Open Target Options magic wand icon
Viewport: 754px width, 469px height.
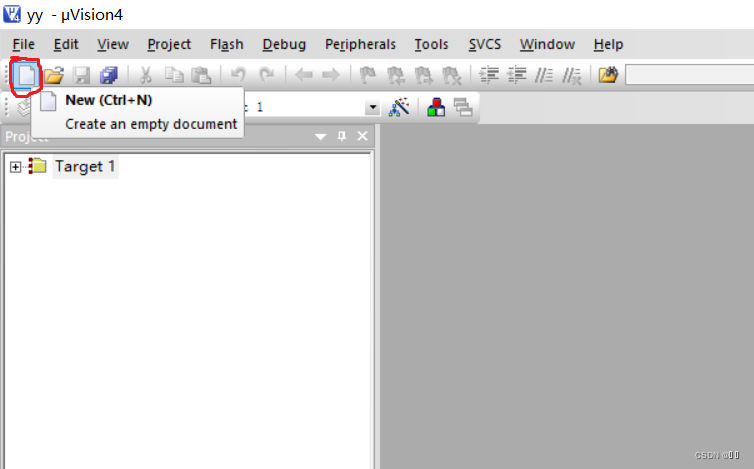399,107
